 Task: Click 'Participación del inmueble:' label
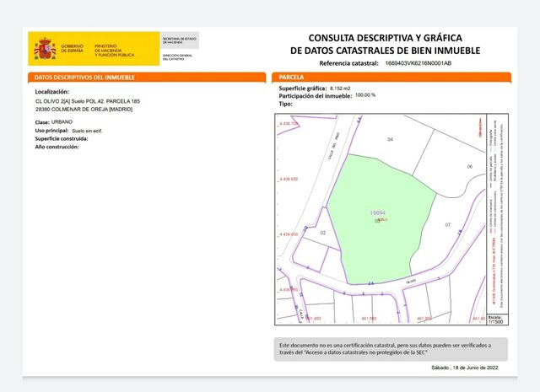[x=316, y=96]
